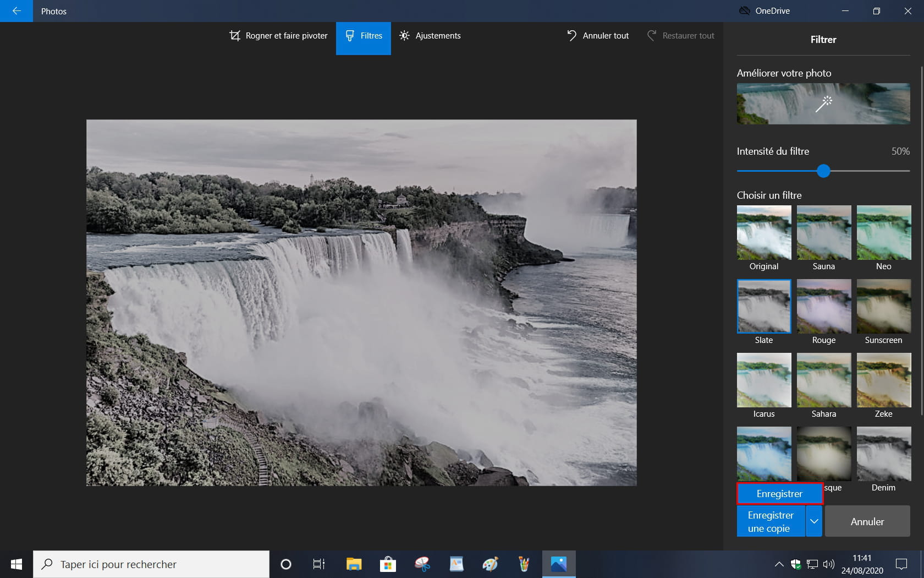Open the notification center icon
Screen dimensions: 924x578
(901, 564)
